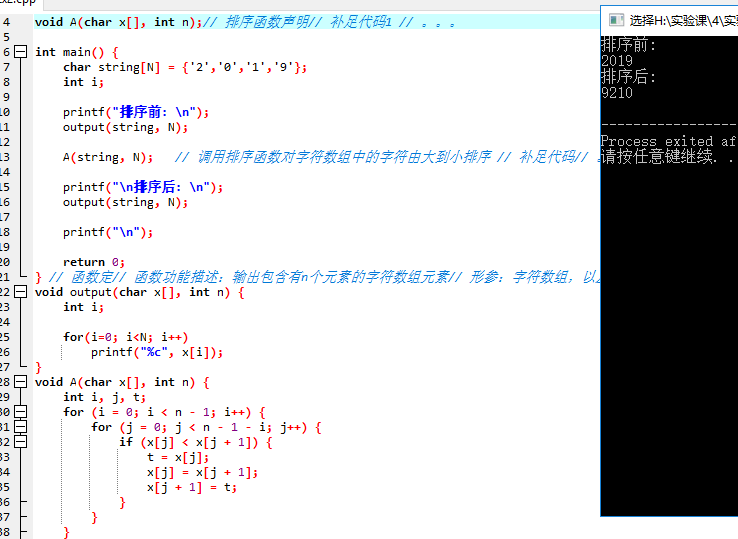Screen dimensions: 738x539
Task: Collapse the if block fold at line 32
Action: point(21,442)
